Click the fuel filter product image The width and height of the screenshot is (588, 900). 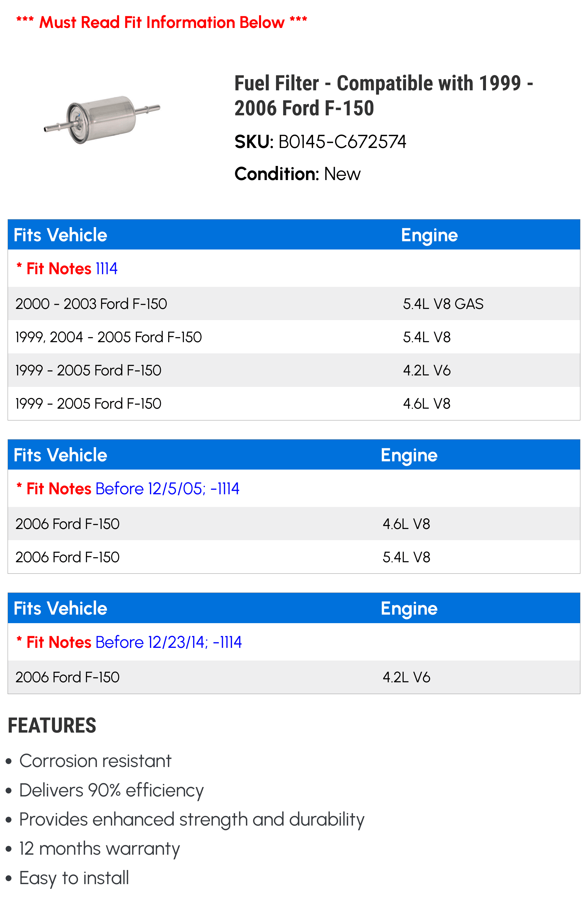tap(102, 119)
